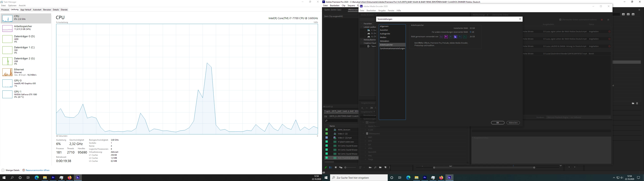Select Allgemein in preferences list
644x181 pixels.
(x=392, y=26)
